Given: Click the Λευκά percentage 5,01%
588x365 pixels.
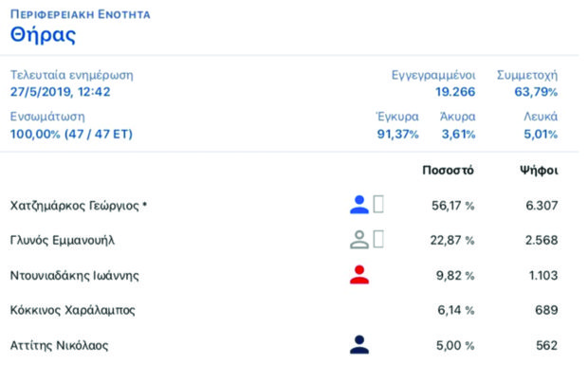Looking at the screenshot, I should (541, 135).
